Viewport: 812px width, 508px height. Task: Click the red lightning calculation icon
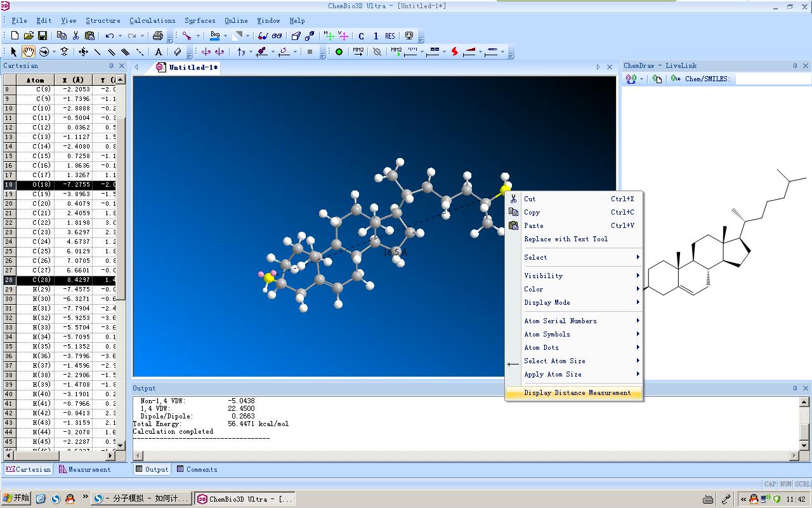(454, 52)
